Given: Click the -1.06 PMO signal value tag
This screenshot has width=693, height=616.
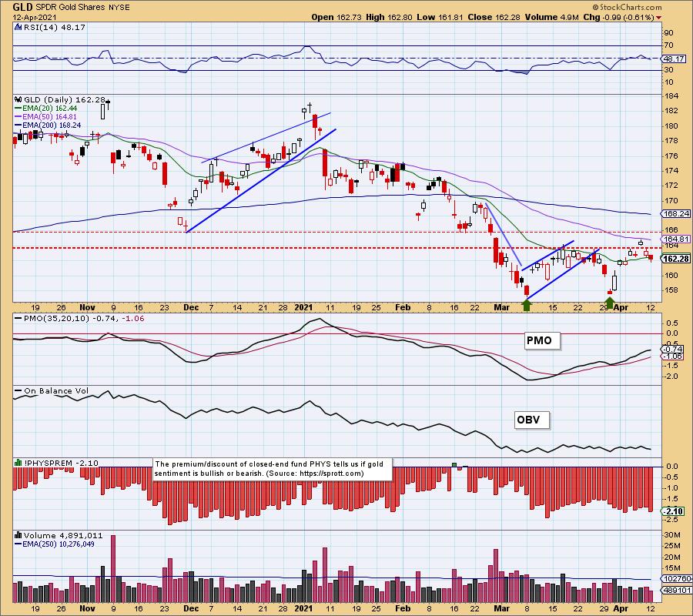Looking at the screenshot, I should tap(673, 357).
